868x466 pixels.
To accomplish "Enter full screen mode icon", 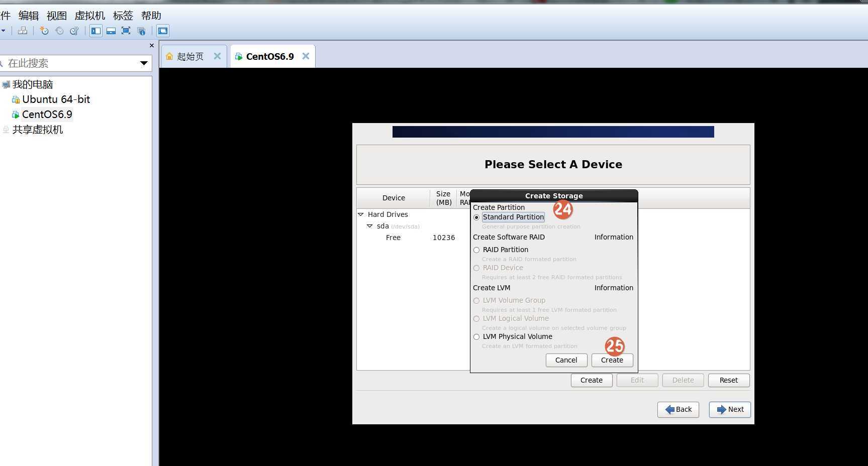I will pyautogui.click(x=126, y=31).
